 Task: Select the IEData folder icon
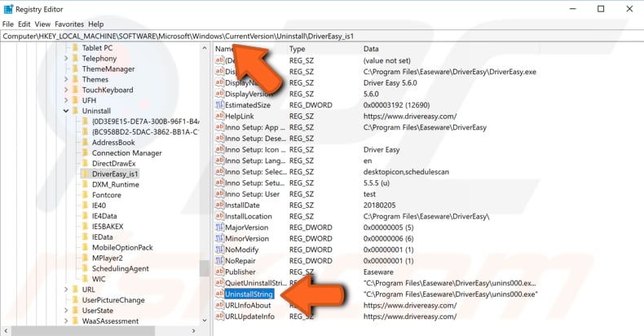pyautogui.click(x=86, y=237)
